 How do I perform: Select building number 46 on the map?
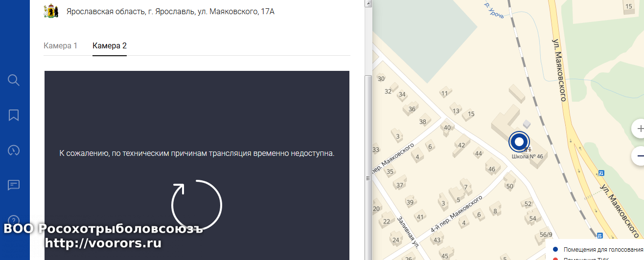492,169
